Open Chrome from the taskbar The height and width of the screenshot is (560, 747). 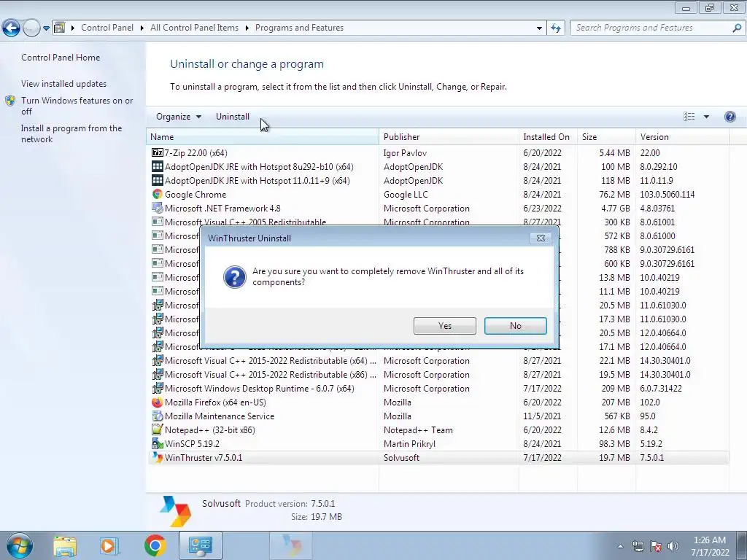click(x=155, y=546)
